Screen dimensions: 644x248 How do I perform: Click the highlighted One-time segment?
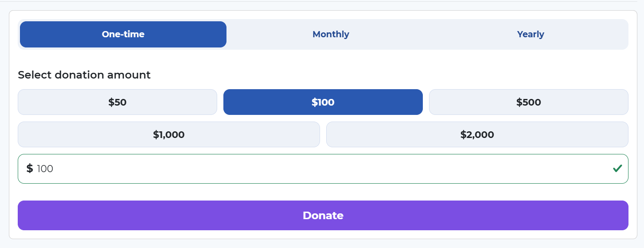123,34
